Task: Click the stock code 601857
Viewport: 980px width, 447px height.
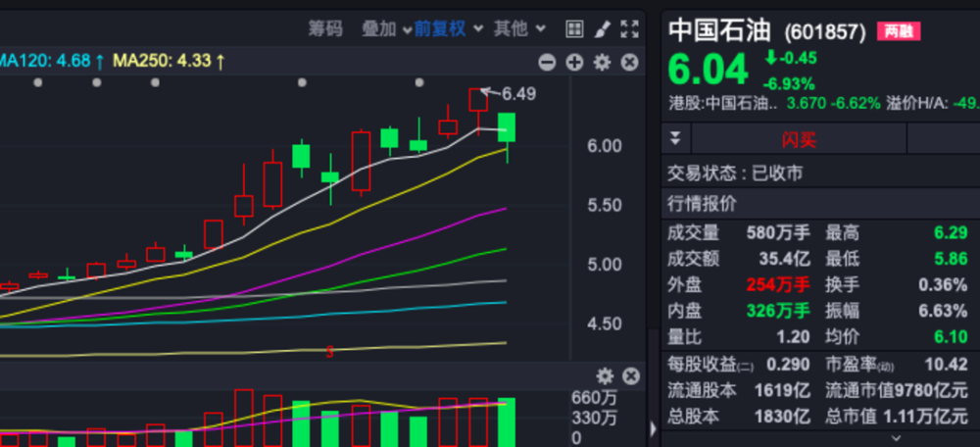Action: pos(825,32)
